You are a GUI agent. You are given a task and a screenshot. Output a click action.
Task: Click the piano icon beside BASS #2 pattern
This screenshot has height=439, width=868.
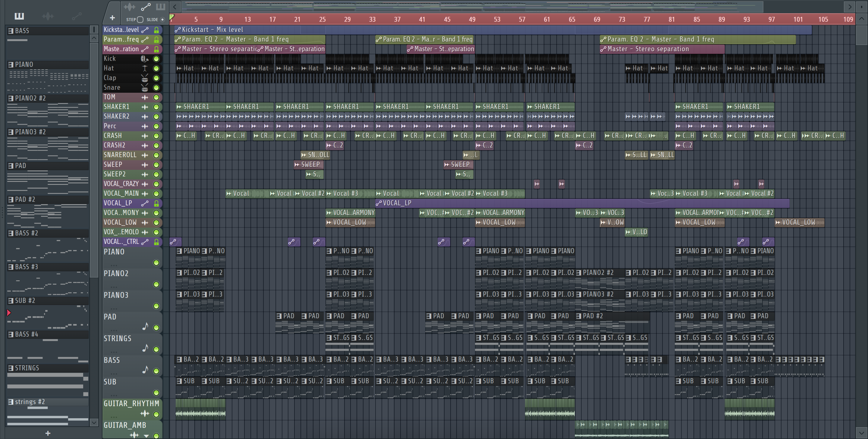(x=11, y=233)
